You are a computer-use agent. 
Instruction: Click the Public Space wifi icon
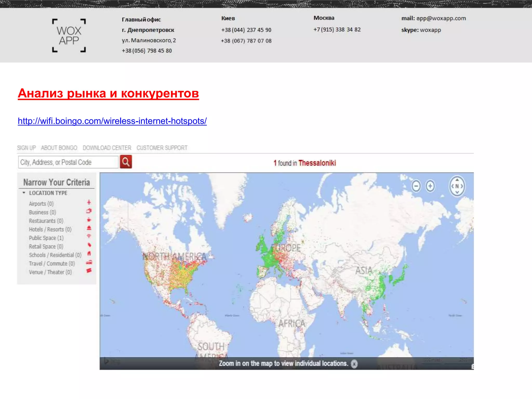click(x=89, y=236)
